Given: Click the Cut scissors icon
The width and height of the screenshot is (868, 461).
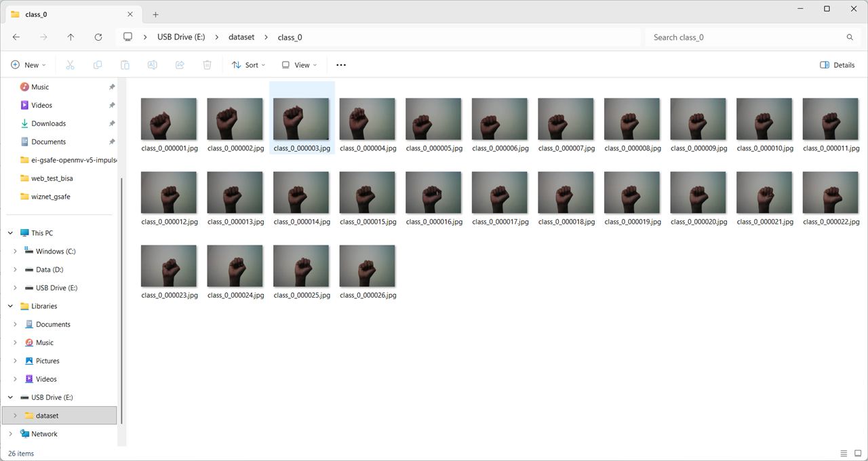Looking at the screenshot, I should point(70,65).
